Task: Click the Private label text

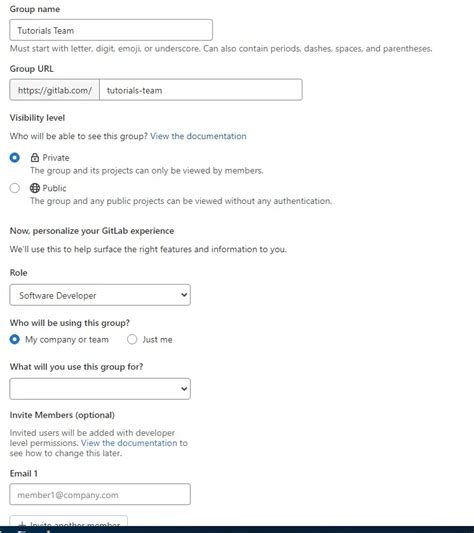Action: click(x=56, y=158)
